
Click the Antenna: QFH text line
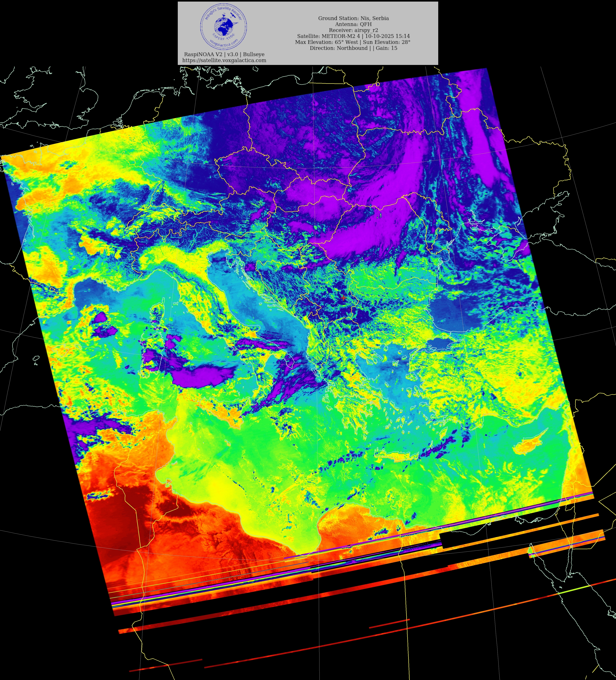(353, 24)
